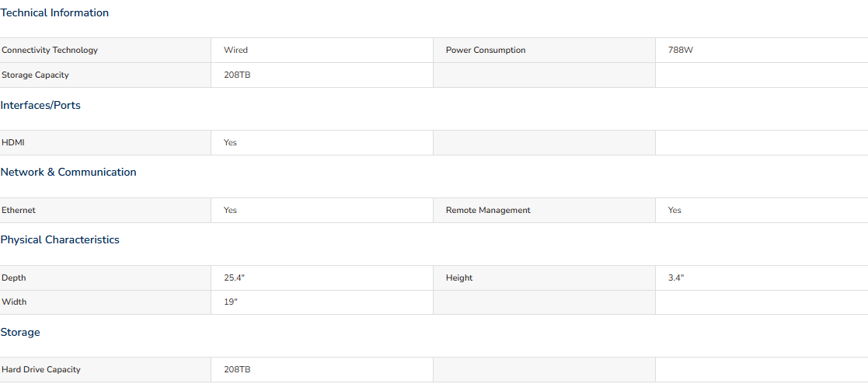Select the Physical Characteristics heading
868x384 pixels.
pyautogui.click(x=60, y=240)
